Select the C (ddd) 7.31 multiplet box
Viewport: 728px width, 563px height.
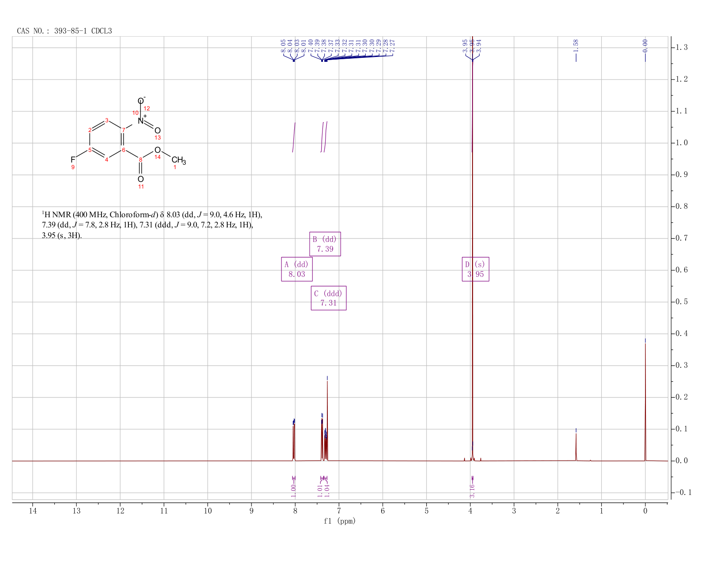pos(328,298)
